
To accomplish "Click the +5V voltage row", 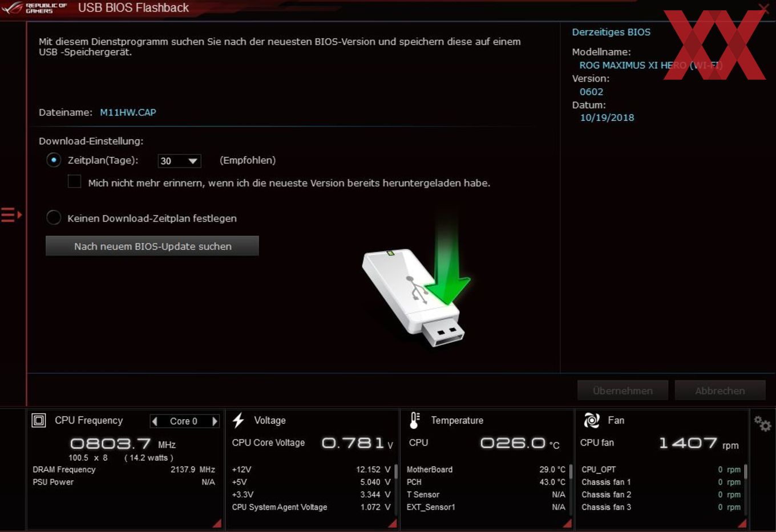I will [x=311, y=482].
